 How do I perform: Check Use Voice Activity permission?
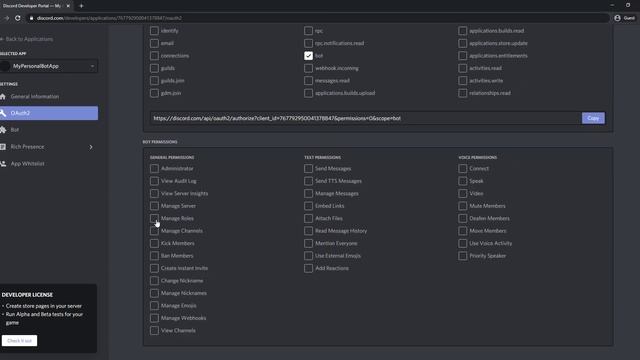point(462,243)
